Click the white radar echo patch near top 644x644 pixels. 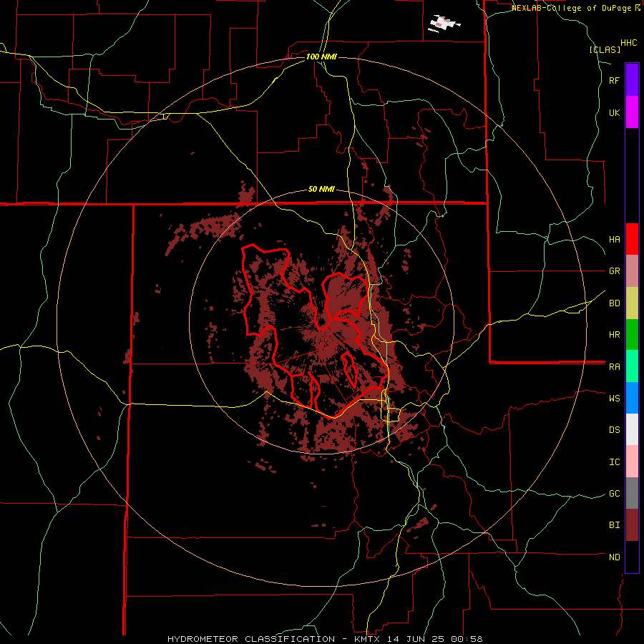(x=443, y=24)
